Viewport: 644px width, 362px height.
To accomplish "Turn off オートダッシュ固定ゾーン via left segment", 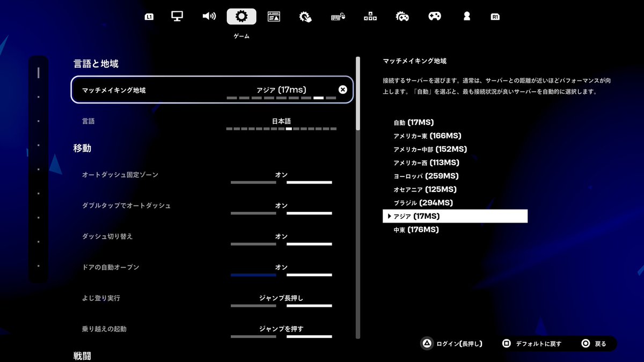I will click(253, 182).
